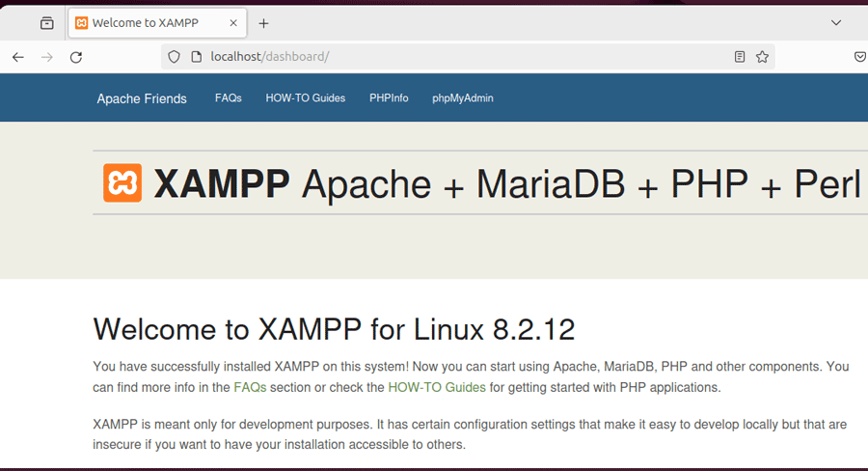Click the tab favicon of XAMPP
This screenshot has width=868, height=471.
tap(81, 23)
